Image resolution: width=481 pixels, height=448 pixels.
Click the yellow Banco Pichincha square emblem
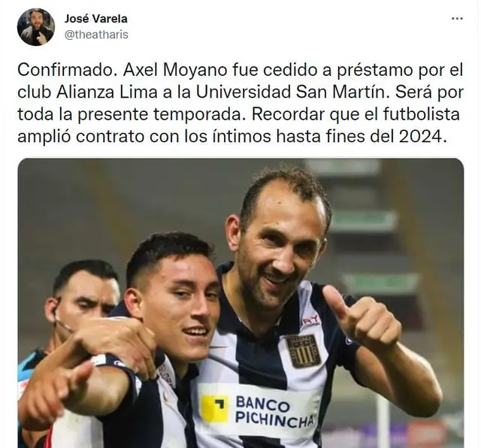tap(214, 409)
